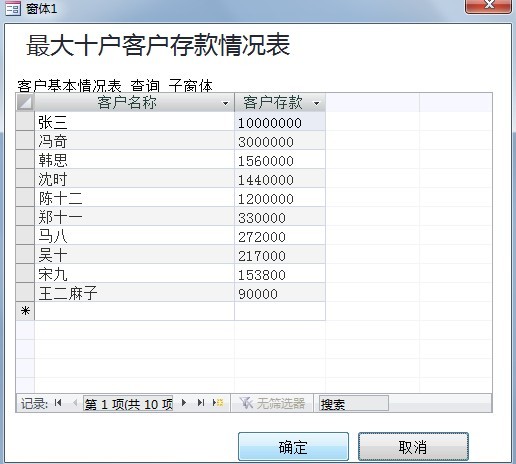Go to next record arrow
The image size is (516, 464).
(x=184, y=403)
